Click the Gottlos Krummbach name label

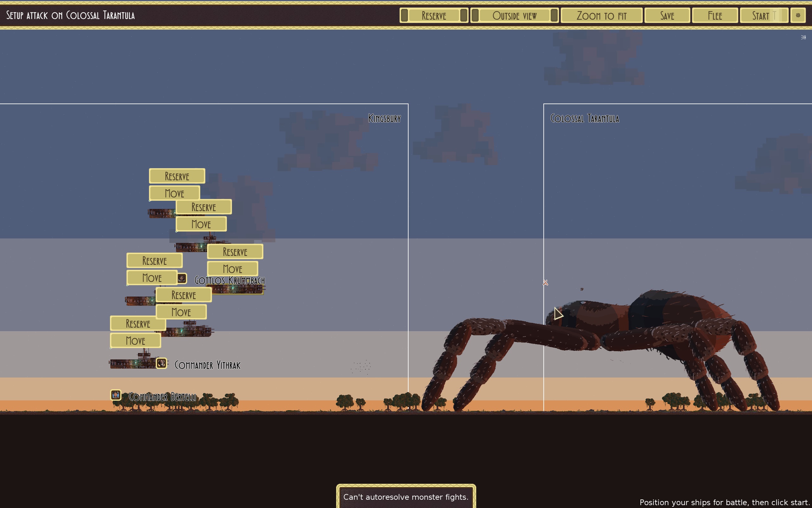[x=230, y=280]
